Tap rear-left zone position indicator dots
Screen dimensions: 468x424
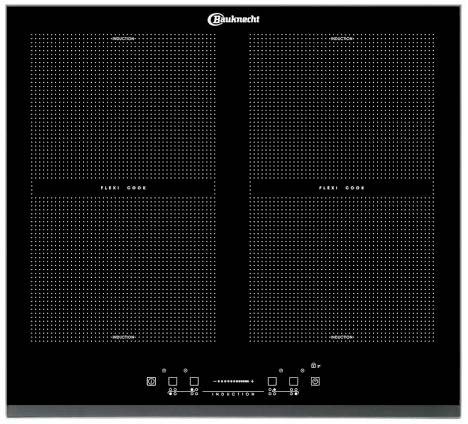point(194,392)
